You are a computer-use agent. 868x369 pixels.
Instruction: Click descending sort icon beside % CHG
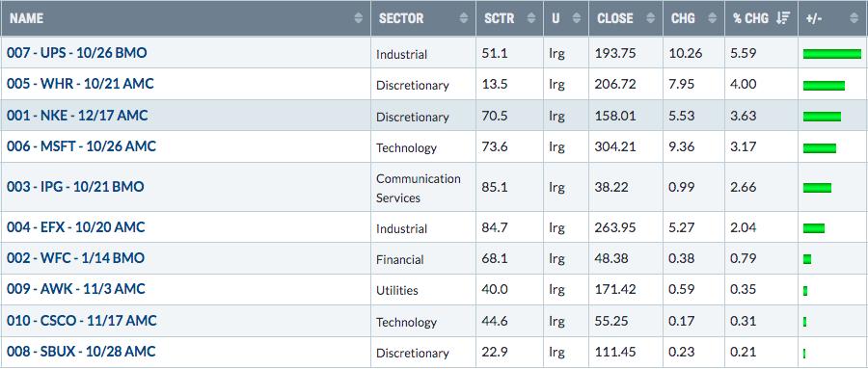pos(782,18)
